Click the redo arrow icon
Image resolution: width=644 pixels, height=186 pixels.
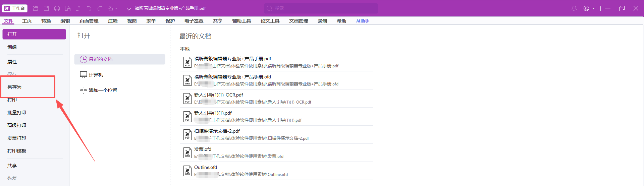(100, 8)
